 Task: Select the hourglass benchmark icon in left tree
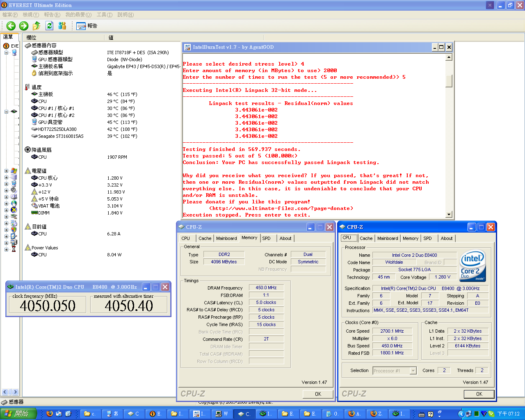pos(14,249)
